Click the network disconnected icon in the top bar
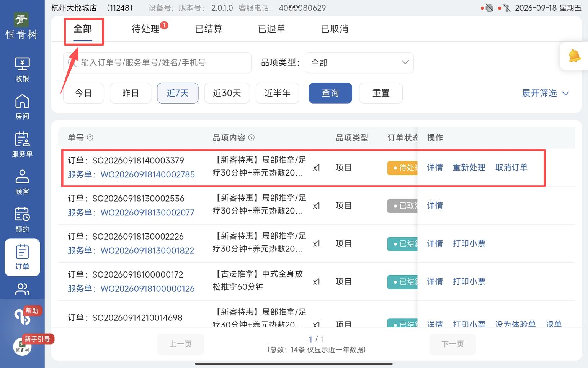This screenshot has height=368, width=588. click(506, 8)
